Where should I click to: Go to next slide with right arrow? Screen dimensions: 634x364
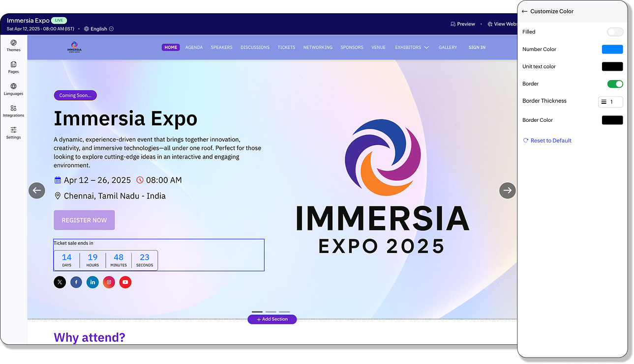[x=508, y=191]
